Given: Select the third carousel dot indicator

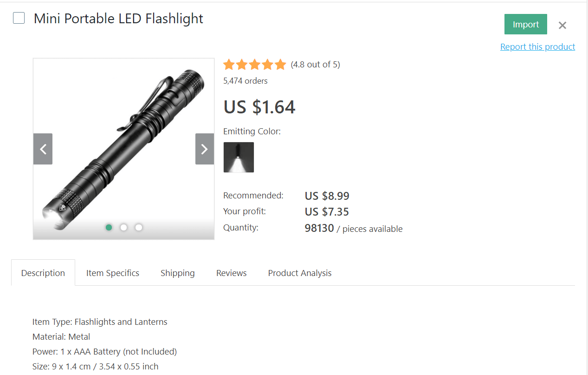Looking at the screenshot, I should 138,227.
